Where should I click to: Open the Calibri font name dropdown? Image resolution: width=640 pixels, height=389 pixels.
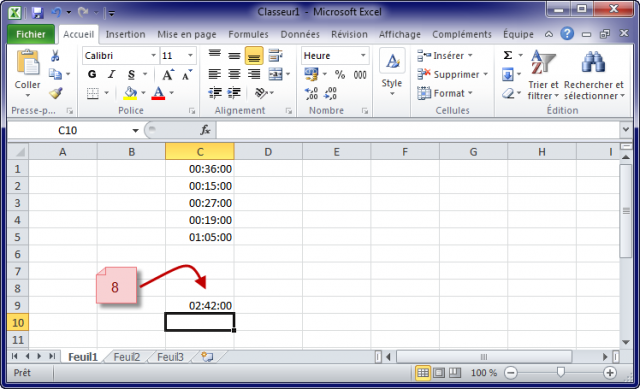click(153, 56)
